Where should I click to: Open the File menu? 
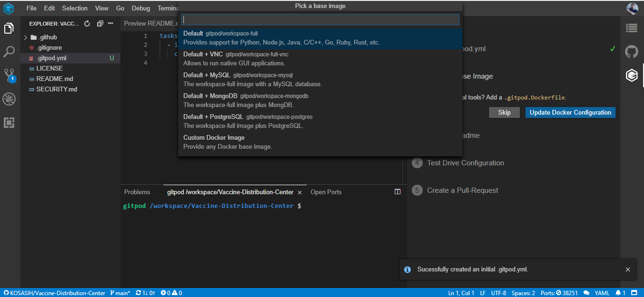coord(31,8)
